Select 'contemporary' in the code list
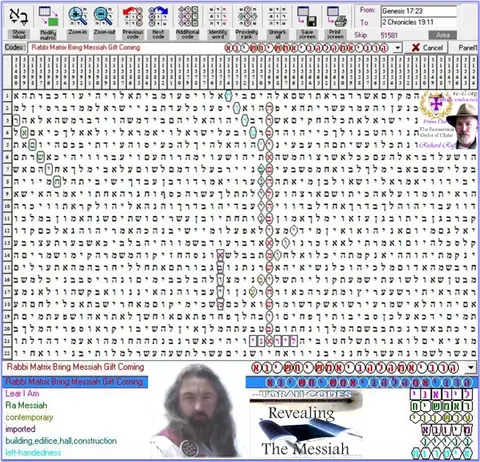The width and height of the screenshot is (480, 462). (29, 417)
